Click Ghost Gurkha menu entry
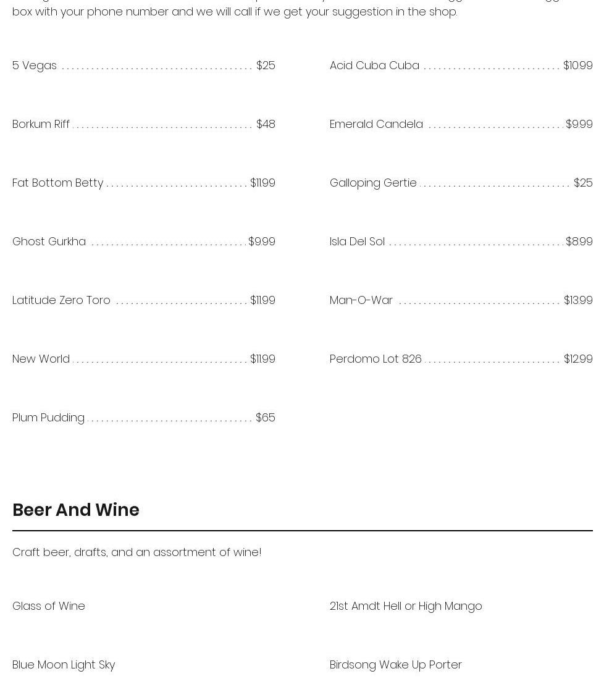The height and width of the screenshot is (700, 596). (x=144, y=242)
